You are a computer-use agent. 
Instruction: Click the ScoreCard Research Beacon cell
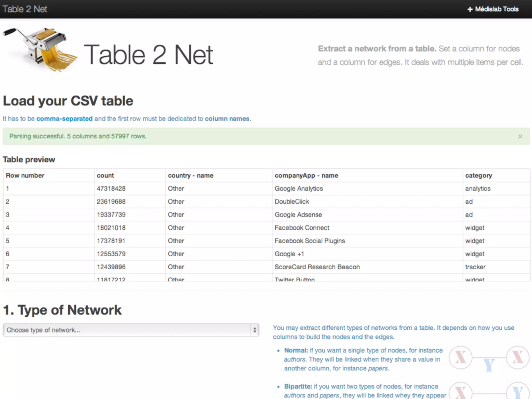tap(317, 267)
